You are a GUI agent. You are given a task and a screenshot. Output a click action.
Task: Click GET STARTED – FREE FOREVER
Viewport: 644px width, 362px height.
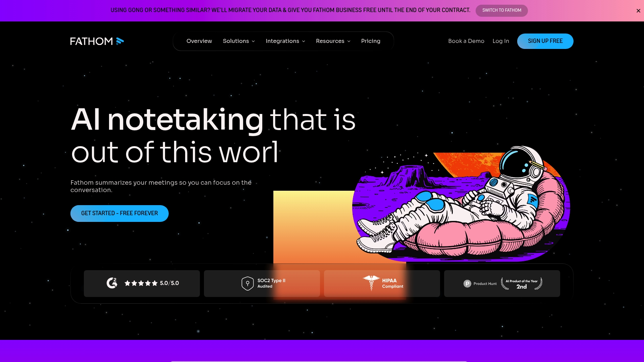pyautogui.click(x=119, y=213)
